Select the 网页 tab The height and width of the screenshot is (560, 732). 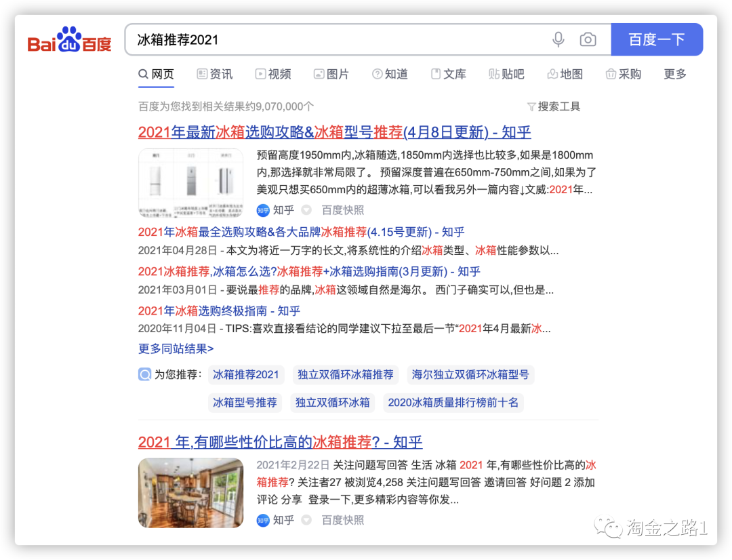(157, 75)
